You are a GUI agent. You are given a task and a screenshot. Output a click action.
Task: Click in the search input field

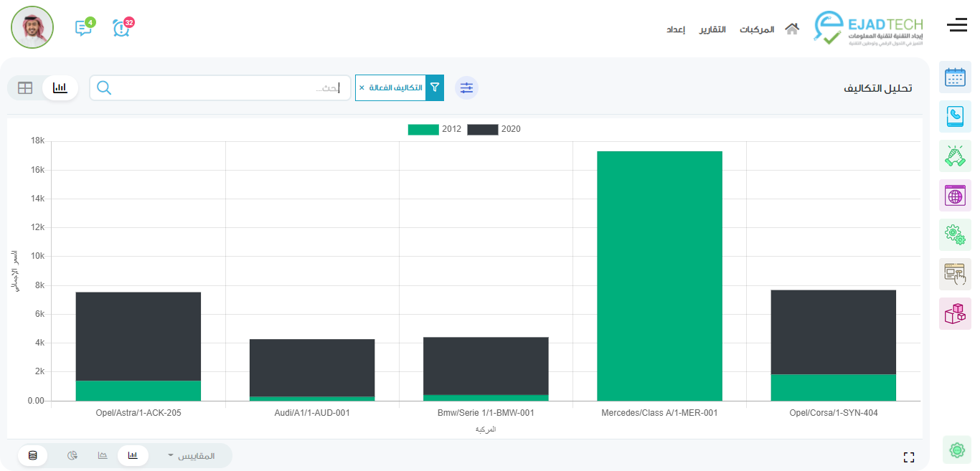click(230, 88)
